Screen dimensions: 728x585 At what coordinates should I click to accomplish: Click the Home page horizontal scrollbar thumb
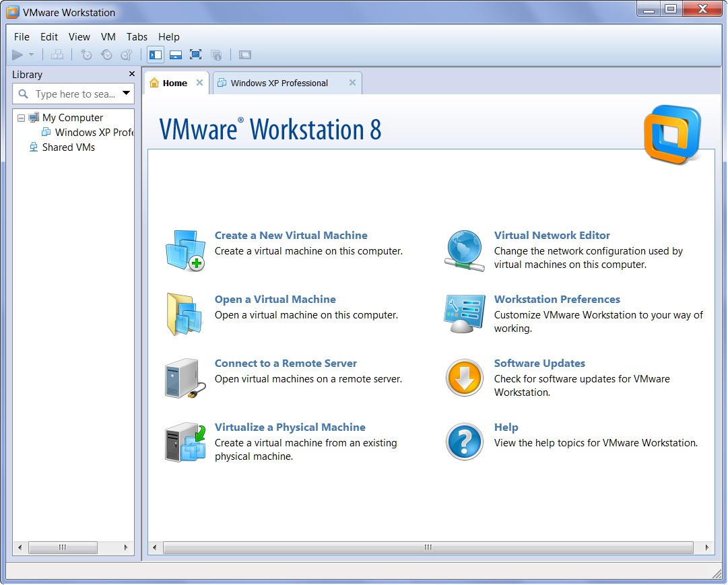(428, 547)
